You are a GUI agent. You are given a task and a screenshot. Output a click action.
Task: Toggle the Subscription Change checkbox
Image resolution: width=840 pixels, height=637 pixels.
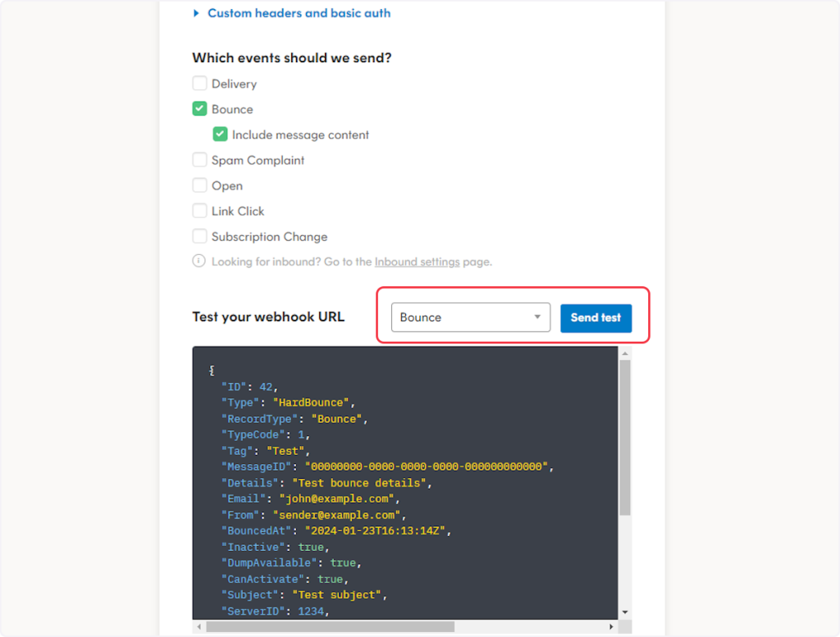[199, 236]
